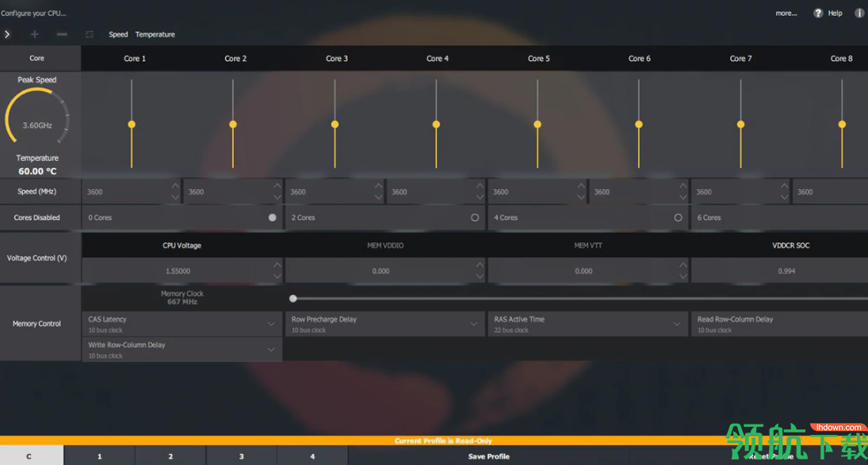
Task: Select profile tab C
Action: pyautogui.click(x=32, y=455)
